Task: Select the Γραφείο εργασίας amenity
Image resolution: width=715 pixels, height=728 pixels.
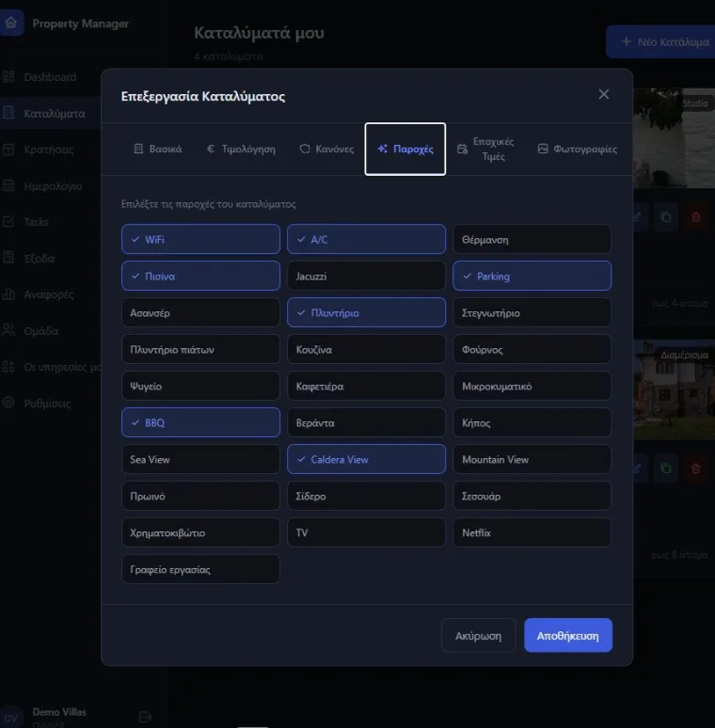Action: tap(200, 569)
